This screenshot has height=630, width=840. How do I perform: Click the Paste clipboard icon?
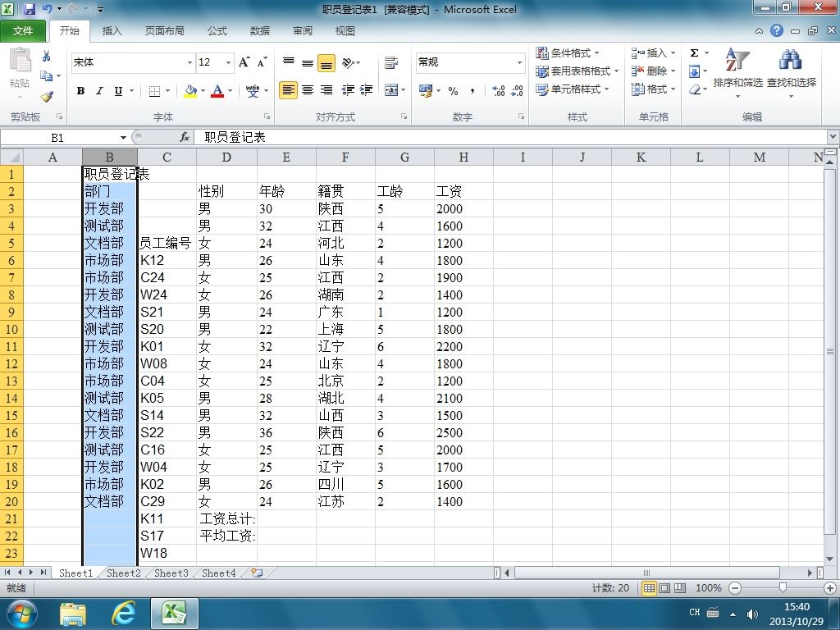[x=20, y=59]
